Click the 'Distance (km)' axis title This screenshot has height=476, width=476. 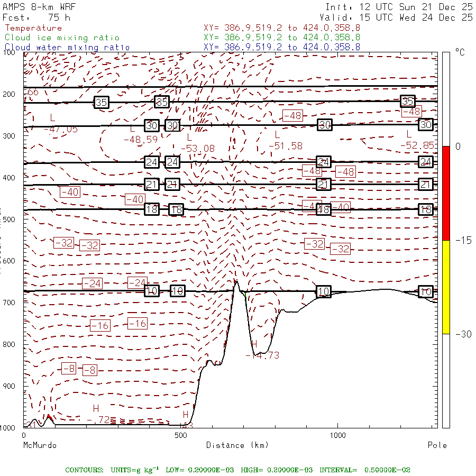click(237, 445)
